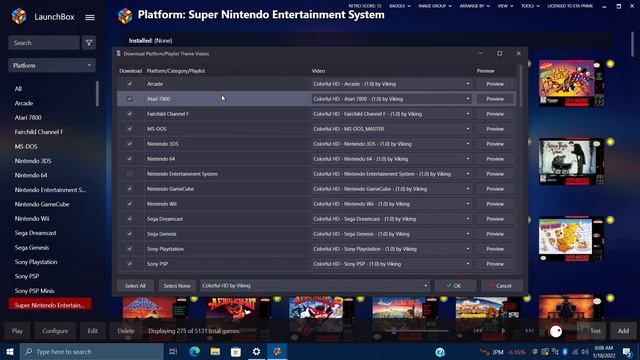The image size is (640, 360).
Task: Click the sidebar platform list scrollbar
Action: pos(97,93)
